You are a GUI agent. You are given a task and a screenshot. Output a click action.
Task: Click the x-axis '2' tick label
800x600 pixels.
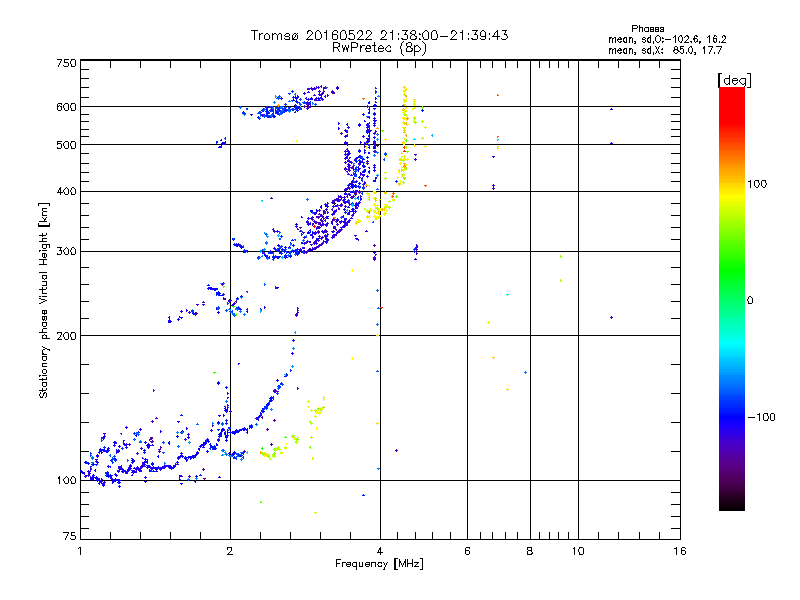(230, 551)
